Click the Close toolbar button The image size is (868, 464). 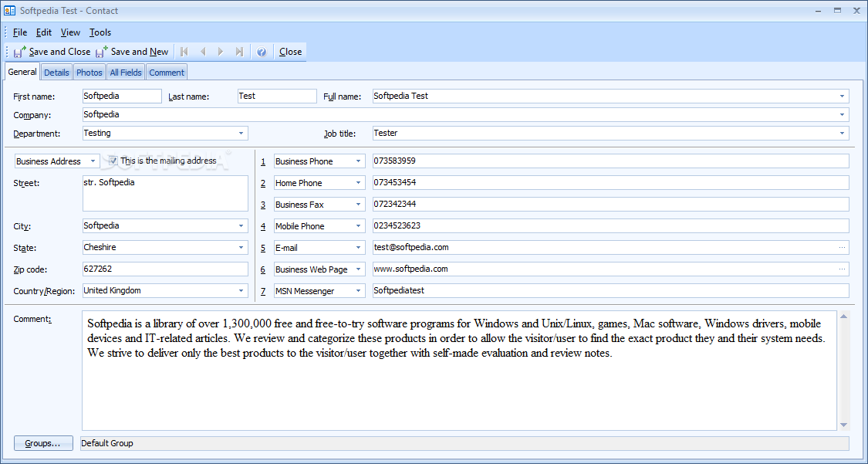(x=290, y=52)
